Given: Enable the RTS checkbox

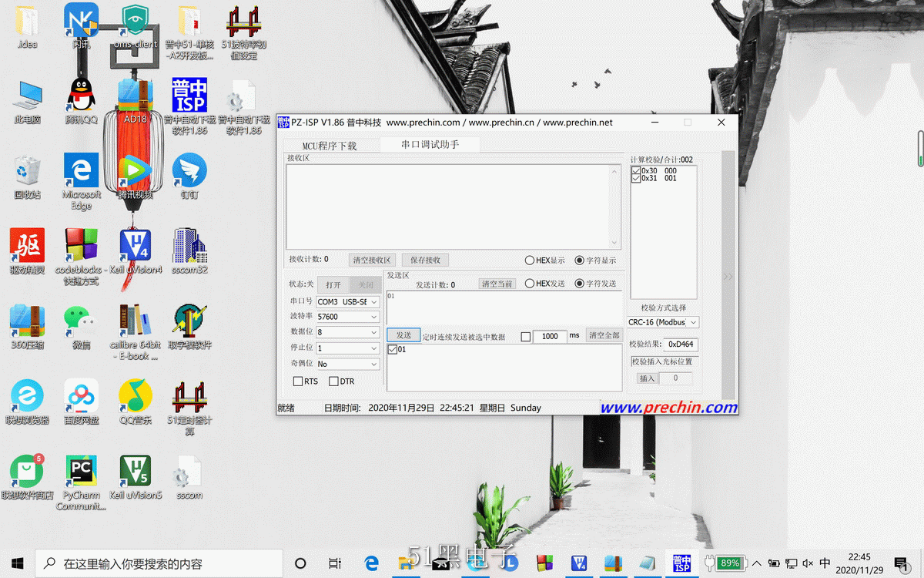Looking at the screenshot, I should pyautogui.click(x=298, y=381).
